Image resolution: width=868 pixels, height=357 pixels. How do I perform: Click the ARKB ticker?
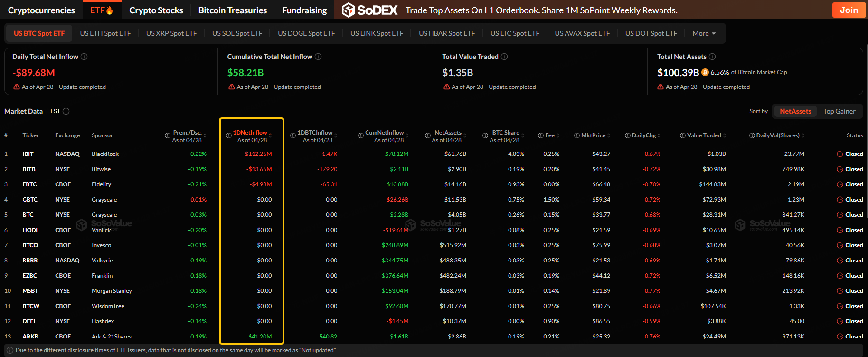[30, 337]
